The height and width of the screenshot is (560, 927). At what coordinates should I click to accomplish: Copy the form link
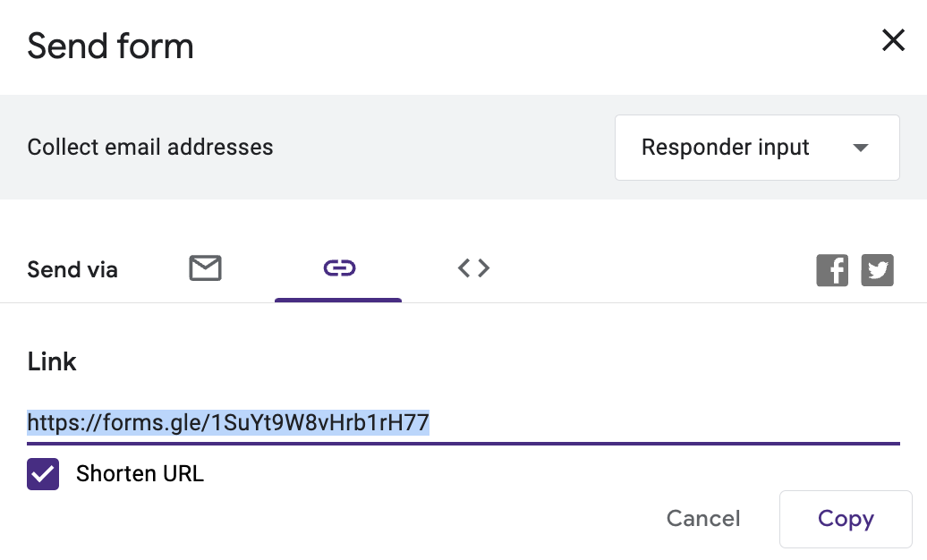coord(845,519)
